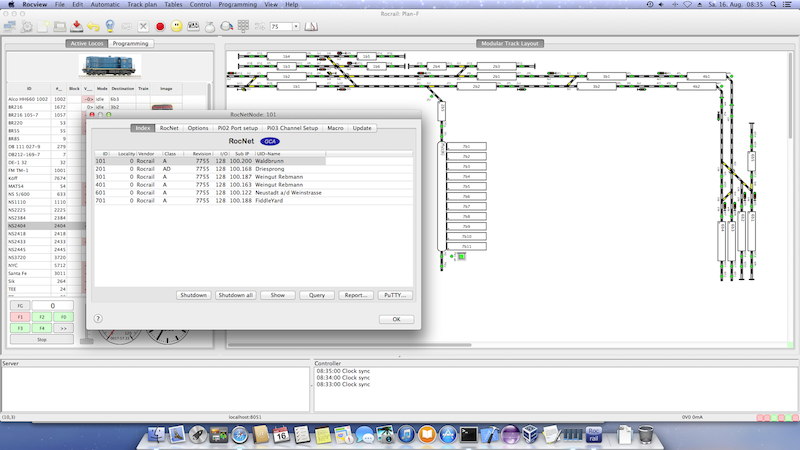Click the loco speed slider handle
Image resolution: width=800 pixels, height=450 pixels.
pos(86,341)
